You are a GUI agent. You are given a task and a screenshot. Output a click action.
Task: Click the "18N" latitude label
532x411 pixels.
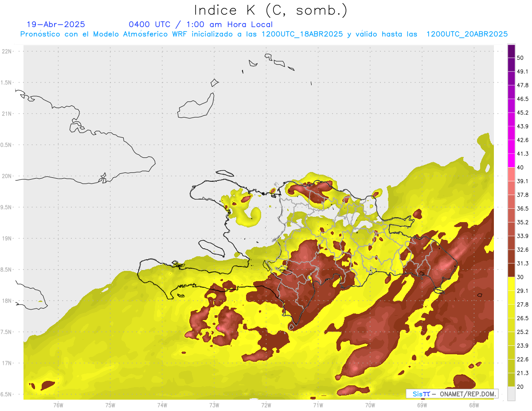pos(7,301)
